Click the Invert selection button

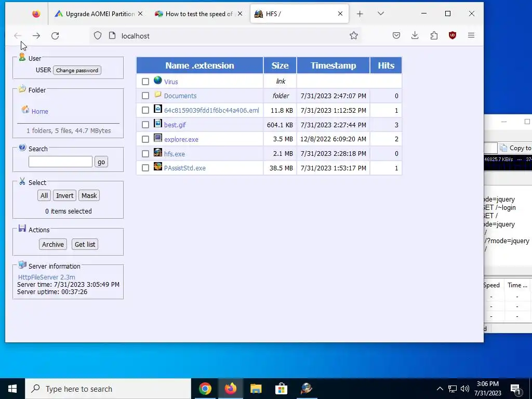pyautogui.click(x=64, y=195)
